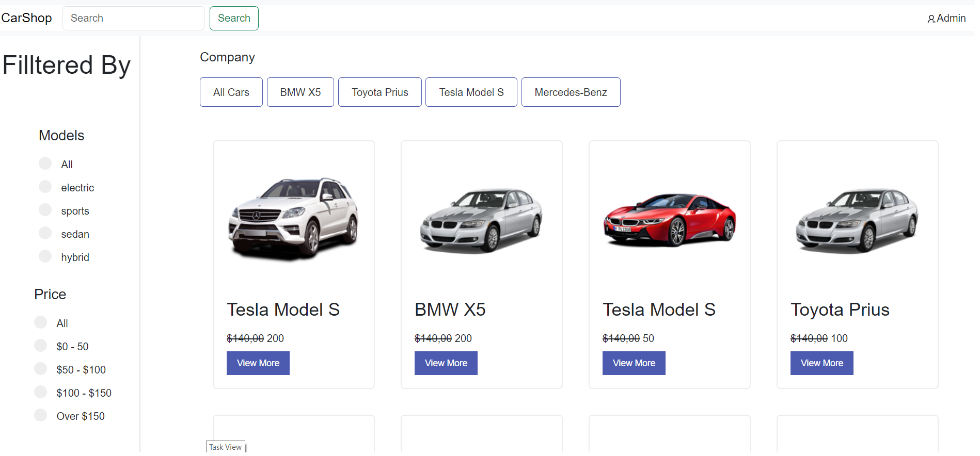
Task: Click the Toyota Prius card title
Action: (840, 310)
